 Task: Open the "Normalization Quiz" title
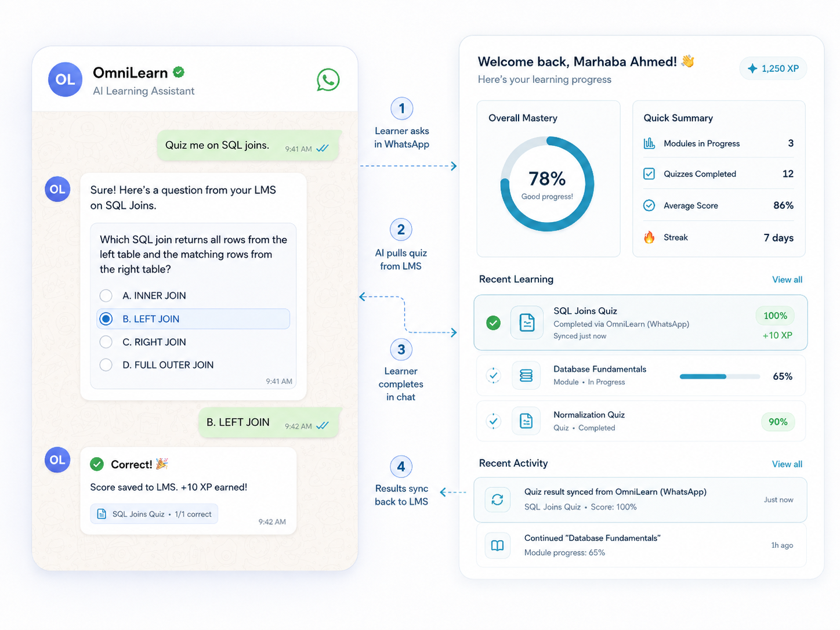click(x=589, y=415)
